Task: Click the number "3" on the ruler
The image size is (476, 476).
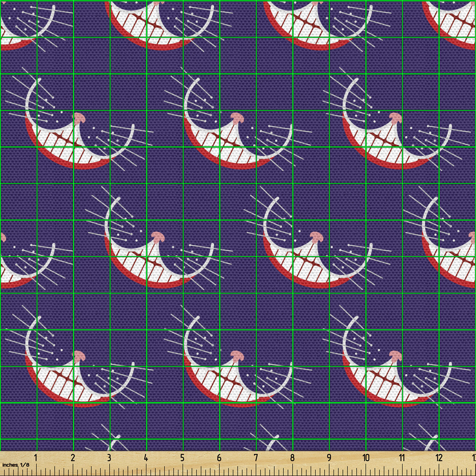Action: pos(109,458)
